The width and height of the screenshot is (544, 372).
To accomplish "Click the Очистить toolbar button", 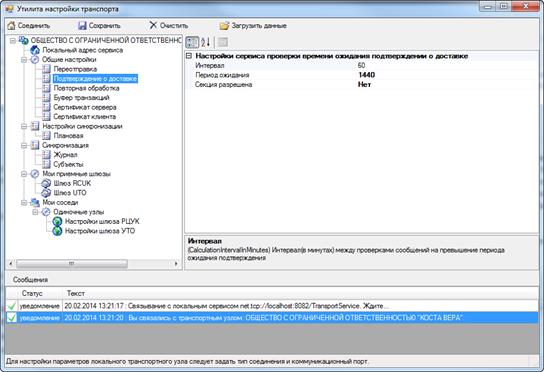I will (169, 25).
